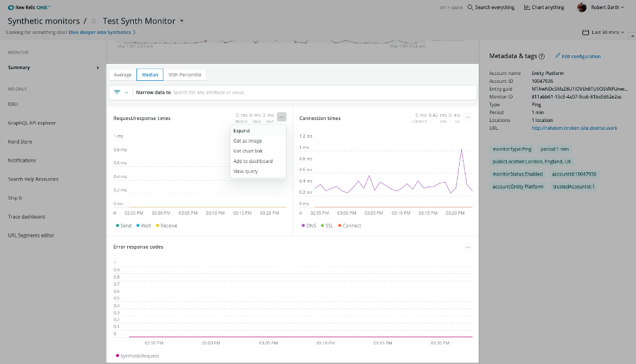Toggle the SSL legend series

(327, 226)
